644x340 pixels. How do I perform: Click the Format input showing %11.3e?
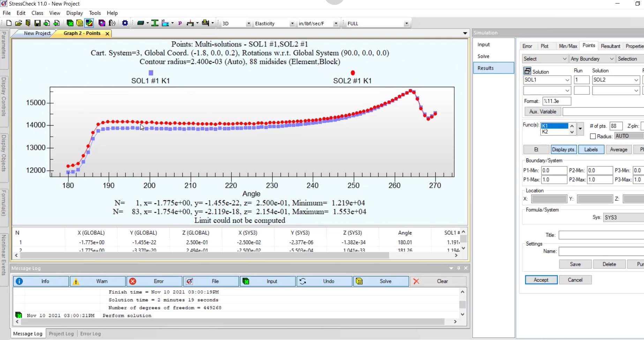556,101
